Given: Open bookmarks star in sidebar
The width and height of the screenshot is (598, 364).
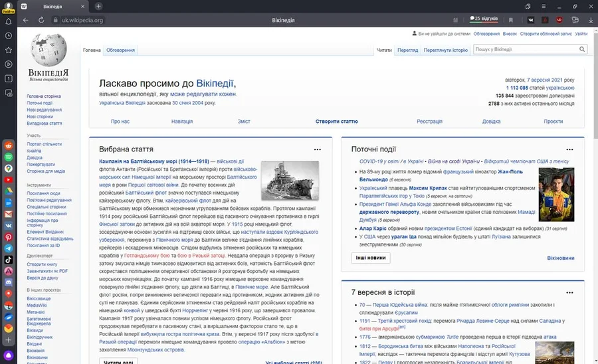Looking at the screenshot, I should coord(9,50).
